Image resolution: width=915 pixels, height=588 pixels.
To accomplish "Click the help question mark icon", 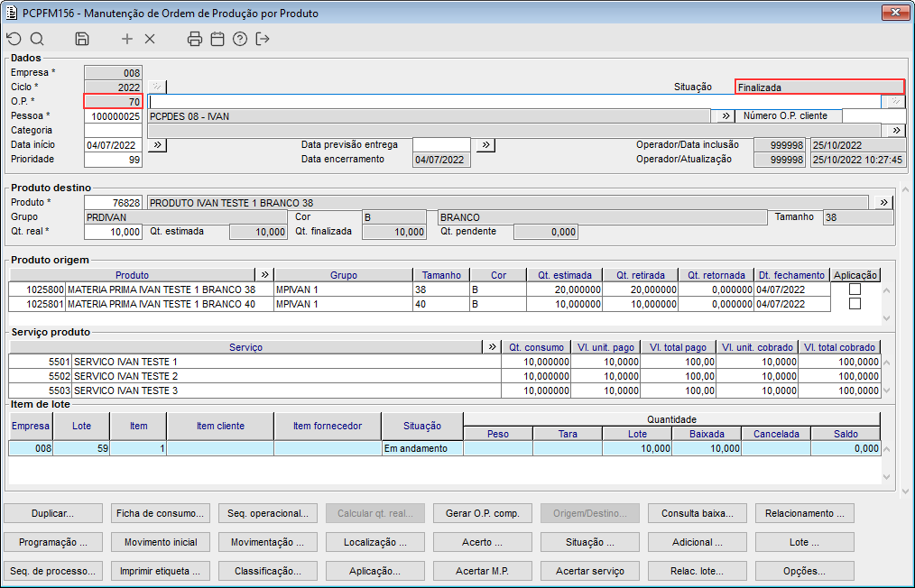I will [239, 39].
